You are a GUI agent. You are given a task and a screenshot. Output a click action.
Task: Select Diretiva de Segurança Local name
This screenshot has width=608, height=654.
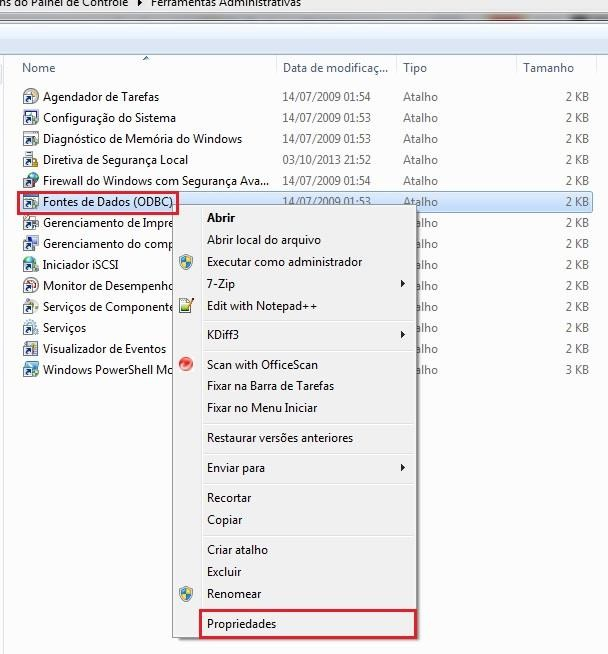116,160
